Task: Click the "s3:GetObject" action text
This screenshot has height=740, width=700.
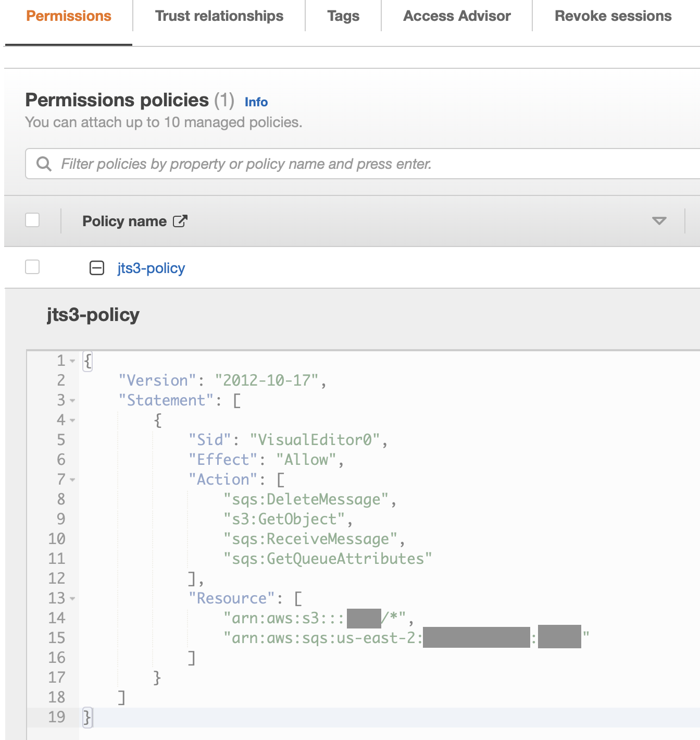Action: [x=284, y=519]
